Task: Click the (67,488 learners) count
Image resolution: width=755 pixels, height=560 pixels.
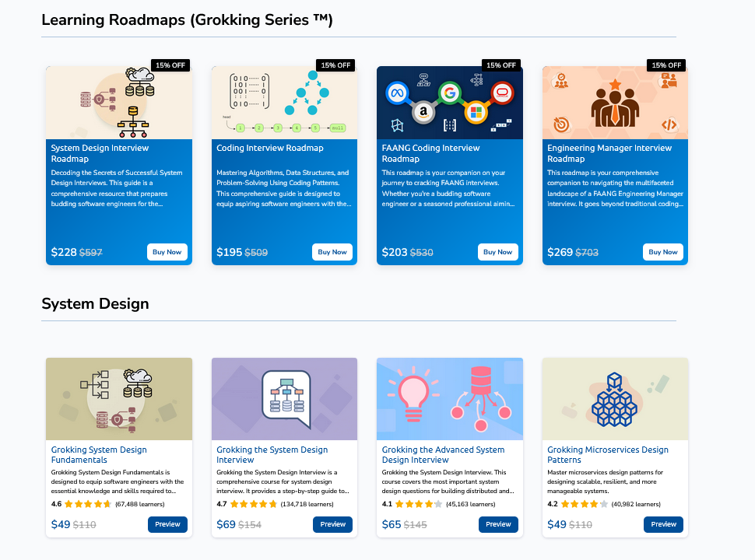Action: pos(140,504)
